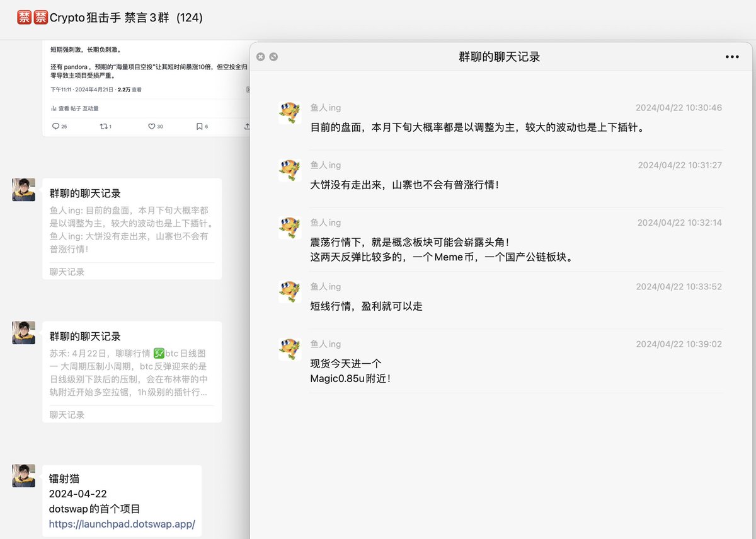Click the 大饼没有走出来 message in the popup
The width and height of the screenshot is (756, 539).
point(404,185)
